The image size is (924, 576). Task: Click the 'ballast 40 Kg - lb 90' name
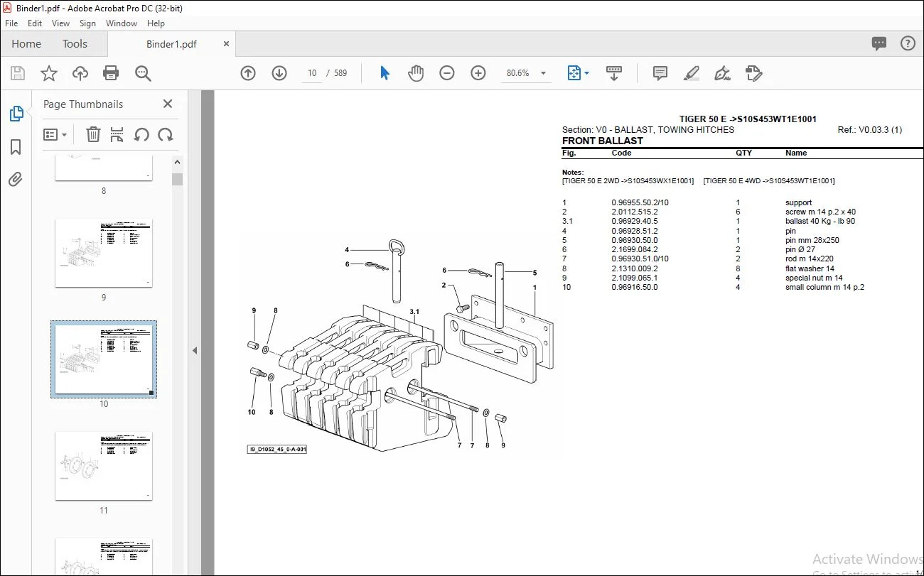(820, 221)
